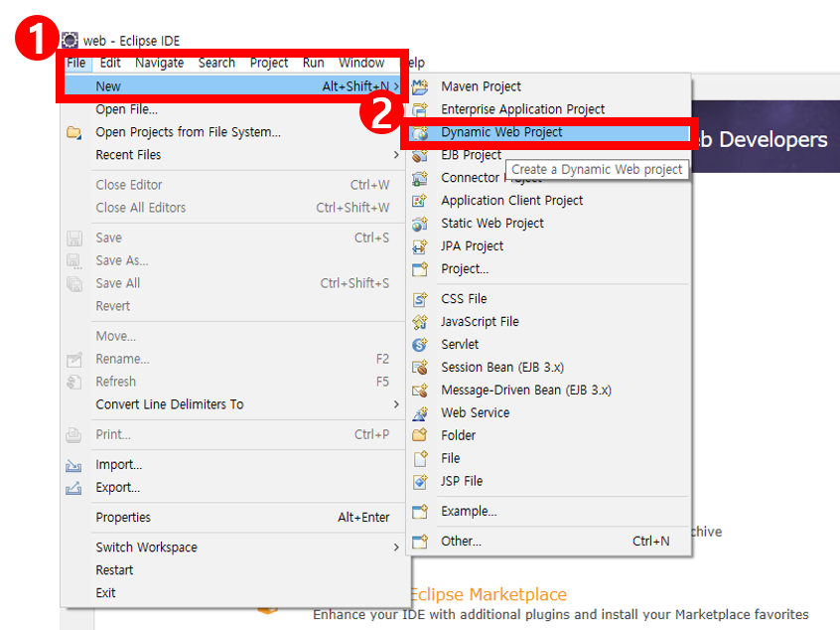Click the generic Project... icon
The width and height of the screenshot is (840, 630).
coord(420,268)
